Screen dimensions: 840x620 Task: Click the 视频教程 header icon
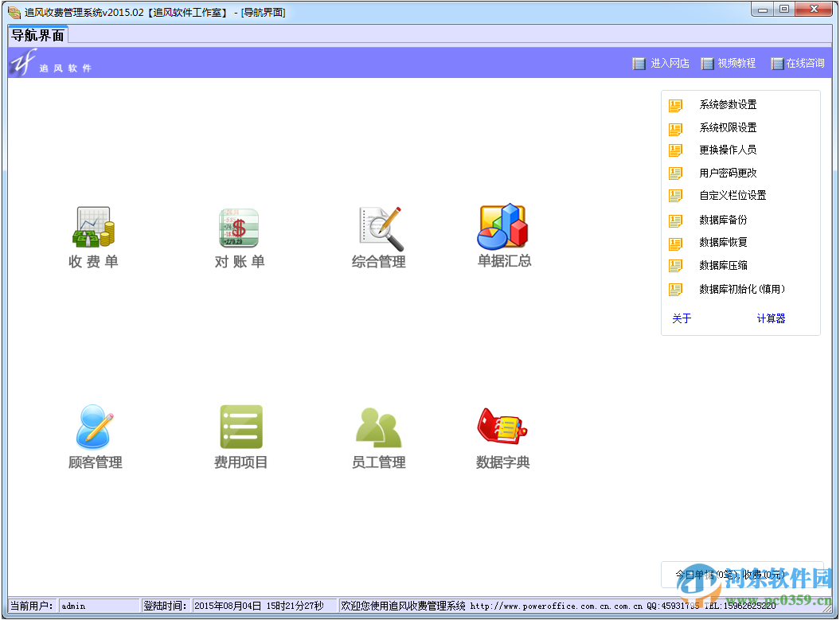coord(707,64)
